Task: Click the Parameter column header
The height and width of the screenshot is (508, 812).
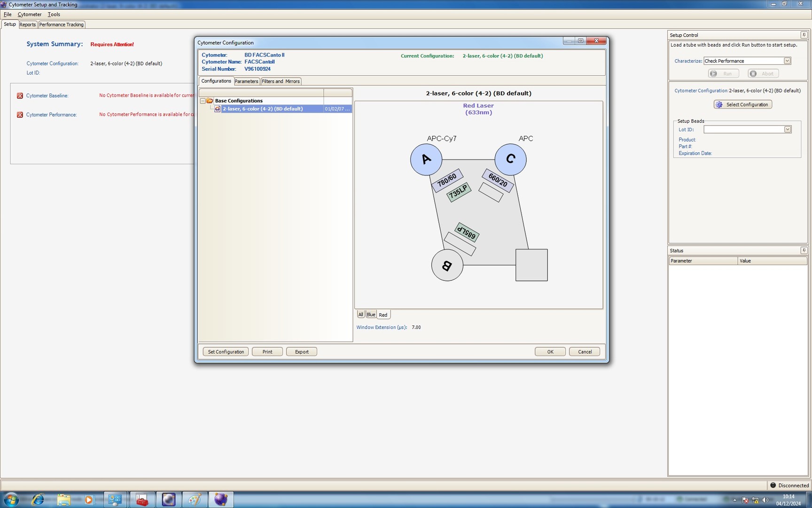Action: (703, 261)
